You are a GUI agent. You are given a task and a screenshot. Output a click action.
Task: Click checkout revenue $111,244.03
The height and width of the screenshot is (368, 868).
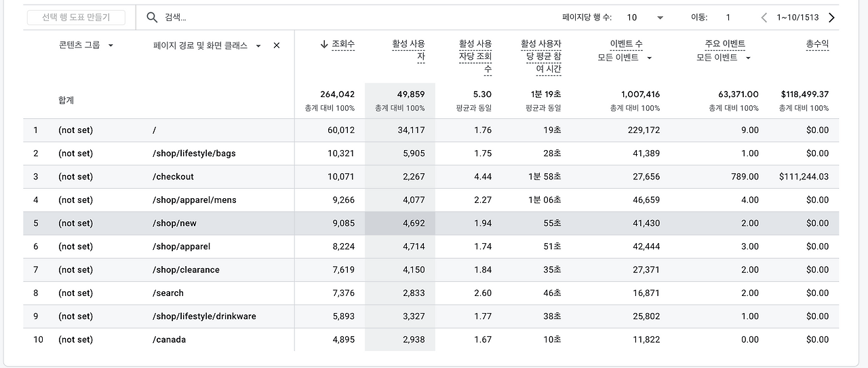coord(804,177)
